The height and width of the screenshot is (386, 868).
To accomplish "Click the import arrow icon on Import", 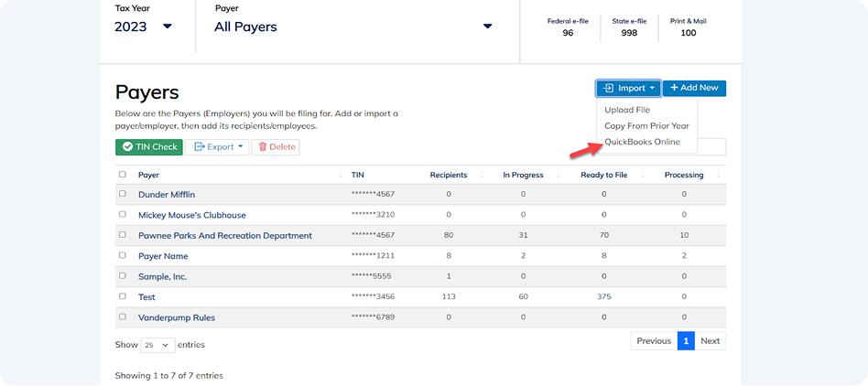I will point(609,89).
